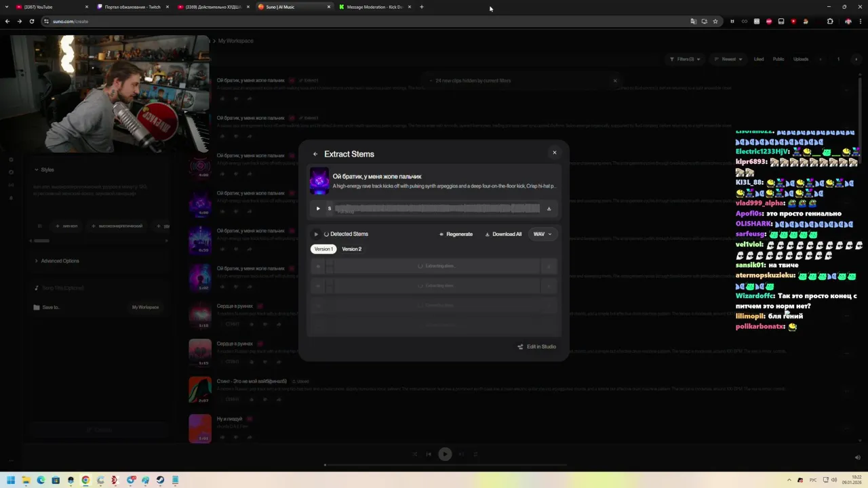Click the song cover thumbnail in the dialog
Image resolution: width=868 pixels, height=488 pixels.
click(319, 181)
